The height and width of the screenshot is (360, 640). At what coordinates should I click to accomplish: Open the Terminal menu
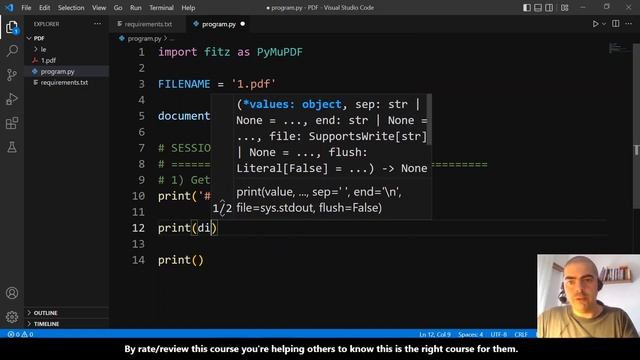point(161,8)
